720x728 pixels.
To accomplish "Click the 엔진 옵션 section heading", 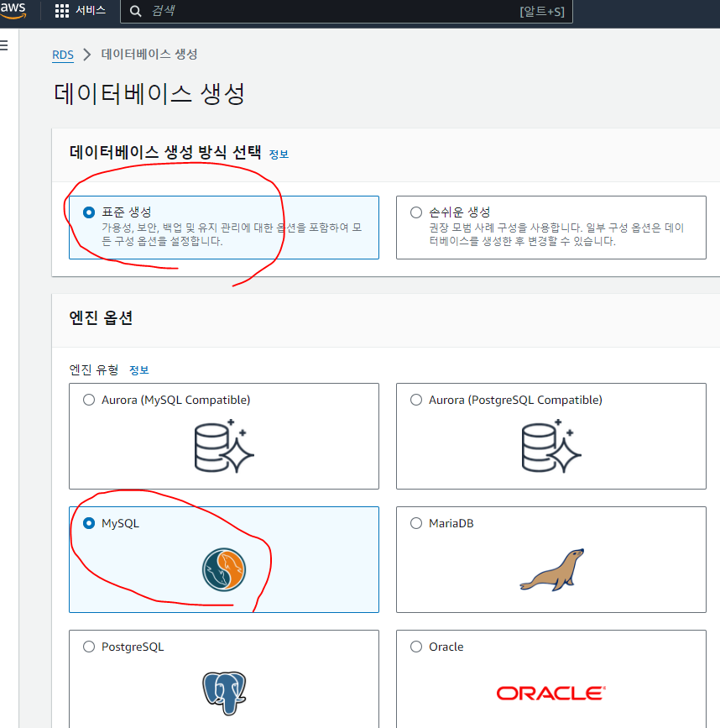I will click(101, 318).
